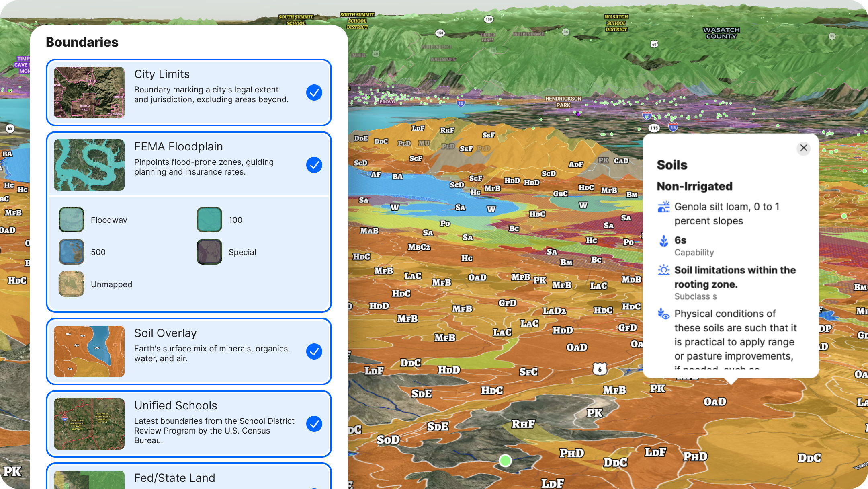Click the Genola silt loam soil icon
Image resolution: width=868 pixels, height=489 pixels.
663,207
